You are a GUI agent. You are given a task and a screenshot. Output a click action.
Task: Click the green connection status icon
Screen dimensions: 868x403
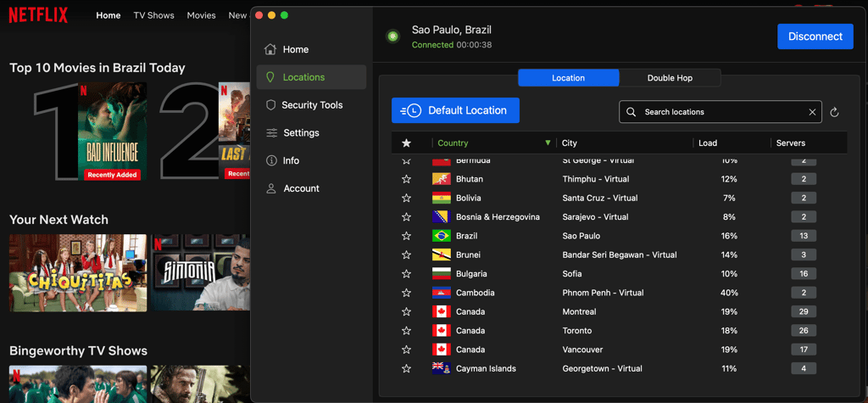(393, 36)
